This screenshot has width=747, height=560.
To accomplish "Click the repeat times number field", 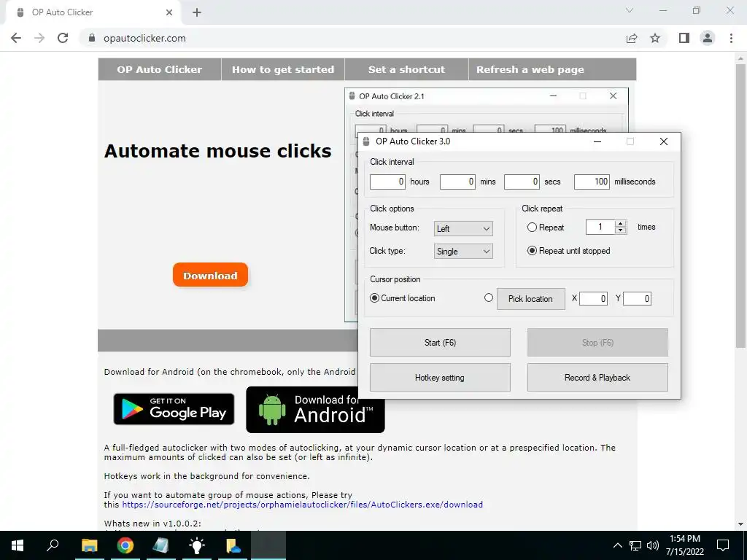I will point(600,227).
